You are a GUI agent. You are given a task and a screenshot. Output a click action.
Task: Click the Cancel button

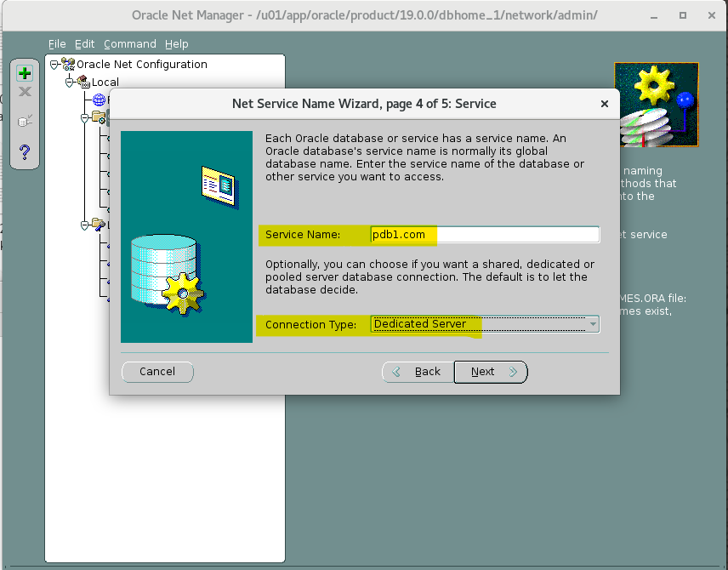tap(157, 372)
